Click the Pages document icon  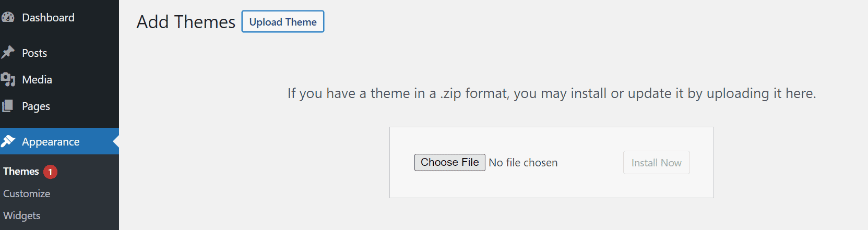[x=8, y=106]
